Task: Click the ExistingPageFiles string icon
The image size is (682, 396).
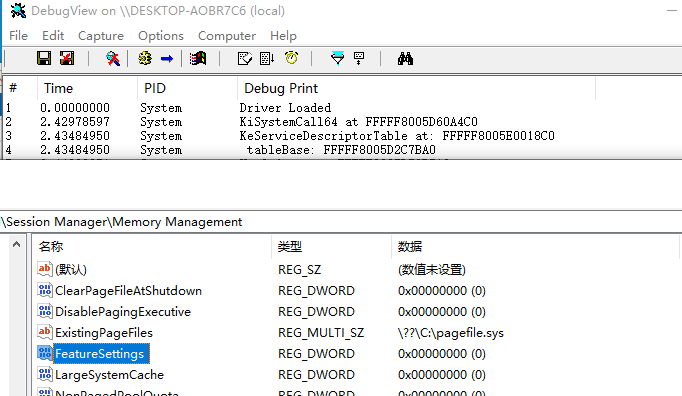Action: (45, 332)
